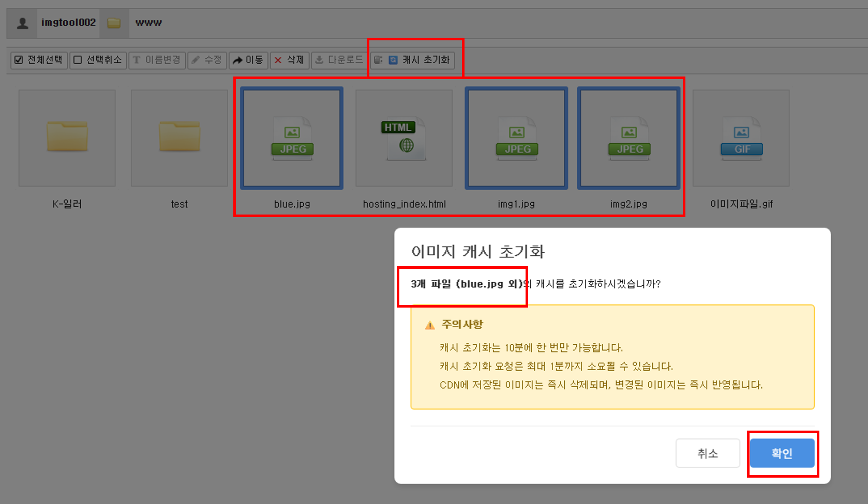Click the imgtool002 account label
The image size is (868, 504).
click(68, 22)
